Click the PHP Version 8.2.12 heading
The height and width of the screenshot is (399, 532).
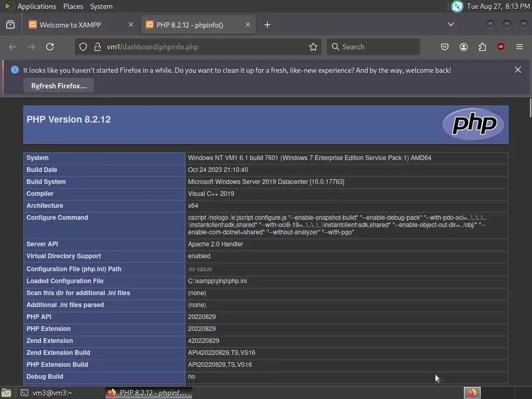point(69,119)
